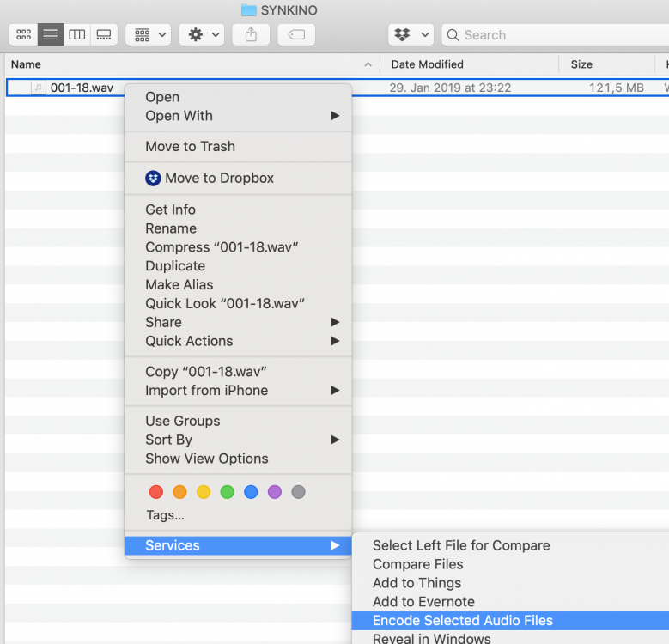Open the gear Action menu dropdown
Viewport: 669px width, 644px height.
204,35
